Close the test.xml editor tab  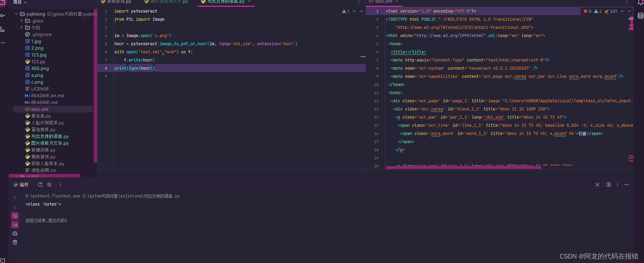coord(397,2)
